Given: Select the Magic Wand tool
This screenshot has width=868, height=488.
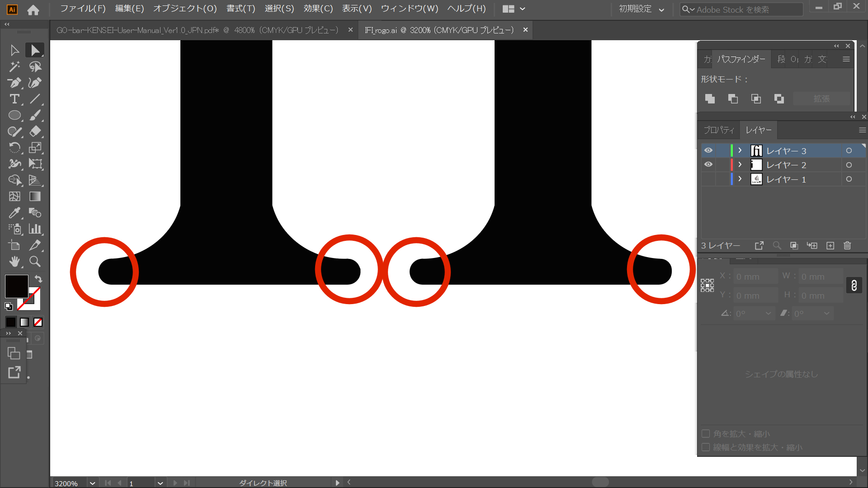Looking at the screenshot, I should [x=14, y=67].
